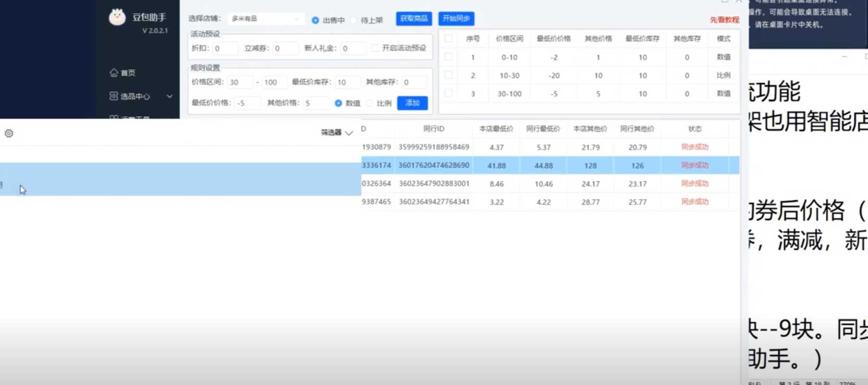Click the 获取商品 button

click(414, 19)
